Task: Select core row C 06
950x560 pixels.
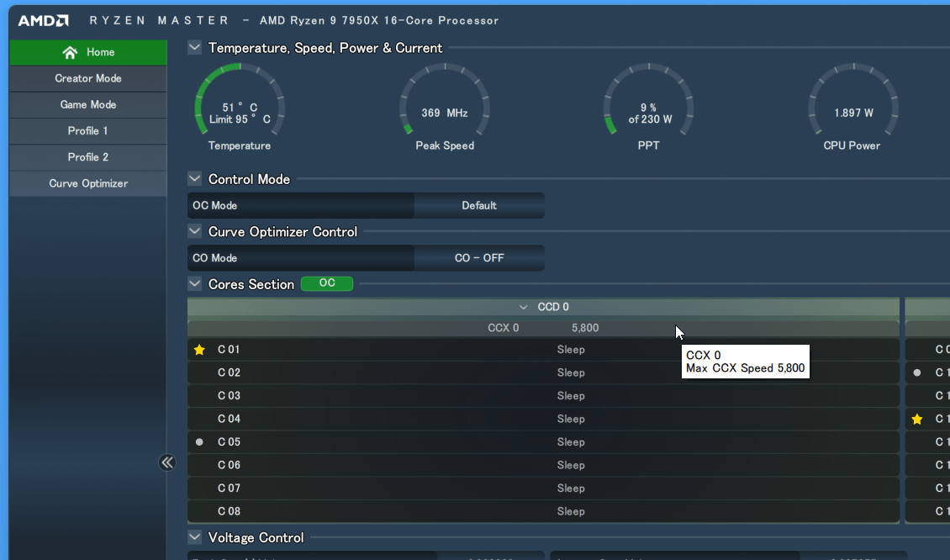Action: (x=543, y=465)
